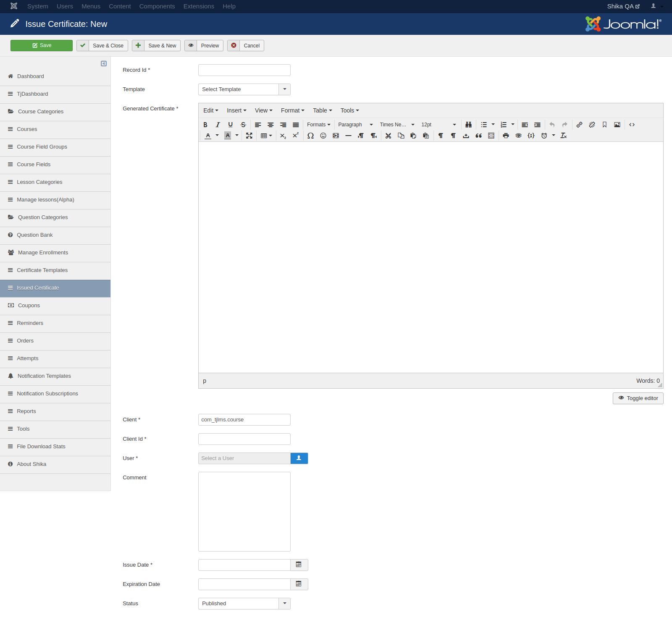Click into the Record Id input field
Viewport: 672px width, 638px height.
244,70
